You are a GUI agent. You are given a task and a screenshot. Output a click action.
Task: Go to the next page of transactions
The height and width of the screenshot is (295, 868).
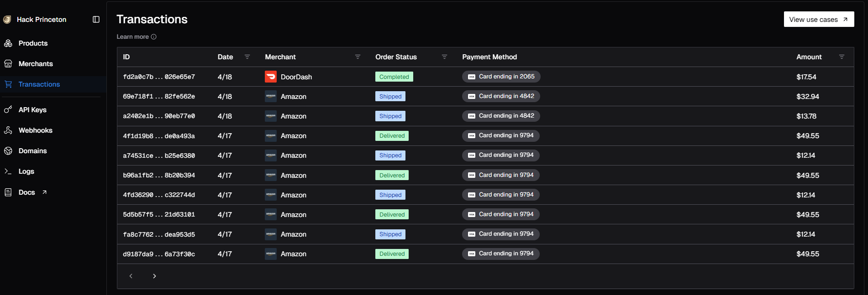(154, 276)
